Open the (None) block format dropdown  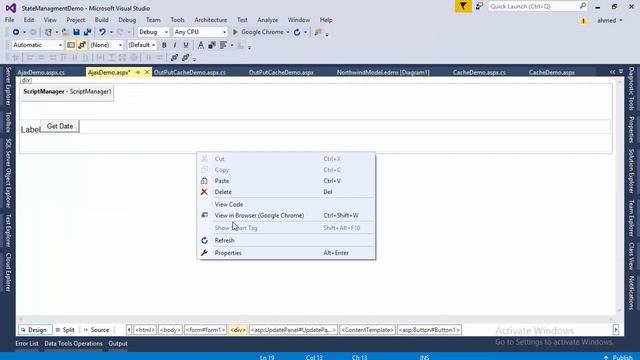tap(106, 45)
